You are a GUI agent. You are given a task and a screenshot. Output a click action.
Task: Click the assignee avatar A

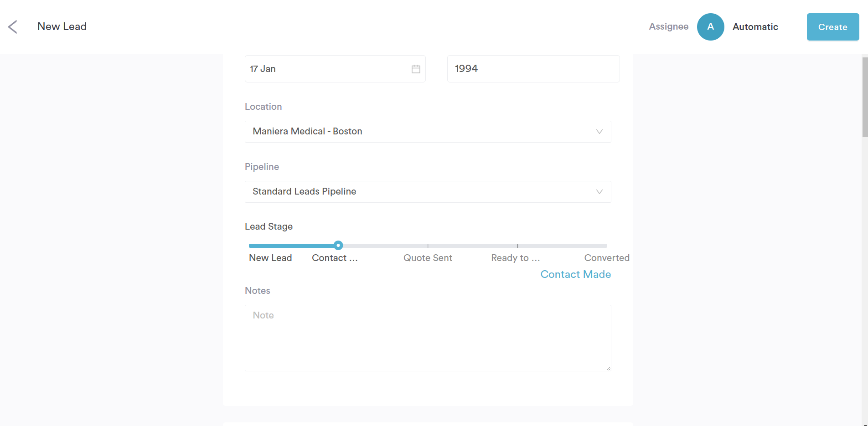[x=710, y=27]
